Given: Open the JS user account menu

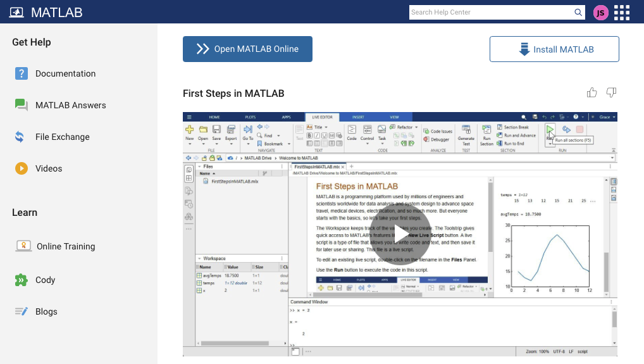Looking at the screenshot, I should click(x=601, y=12).
